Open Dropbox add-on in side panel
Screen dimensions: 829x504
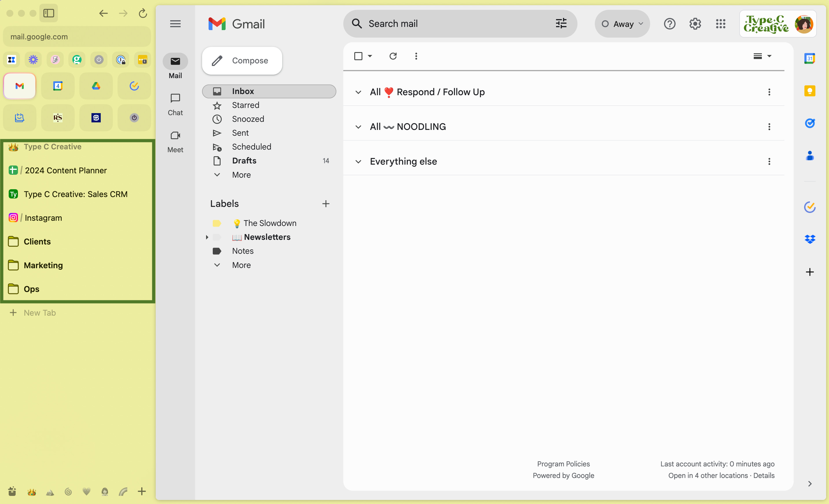[810, 239]
